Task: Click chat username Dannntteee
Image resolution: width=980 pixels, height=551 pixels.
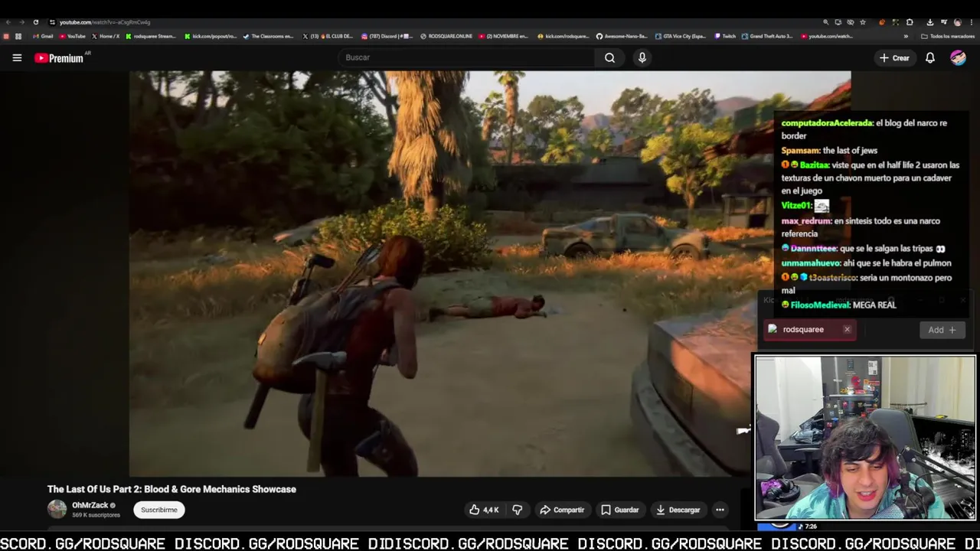Action: coord(814,249)
